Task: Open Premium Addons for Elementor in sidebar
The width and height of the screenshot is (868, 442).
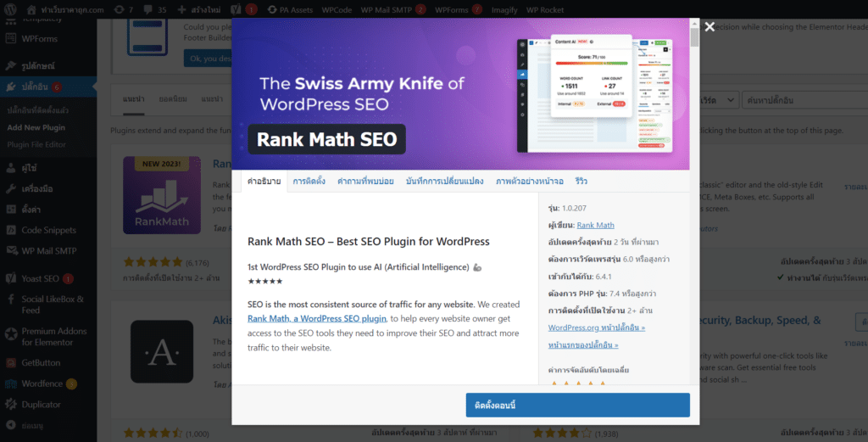Action: coord(48,336)
